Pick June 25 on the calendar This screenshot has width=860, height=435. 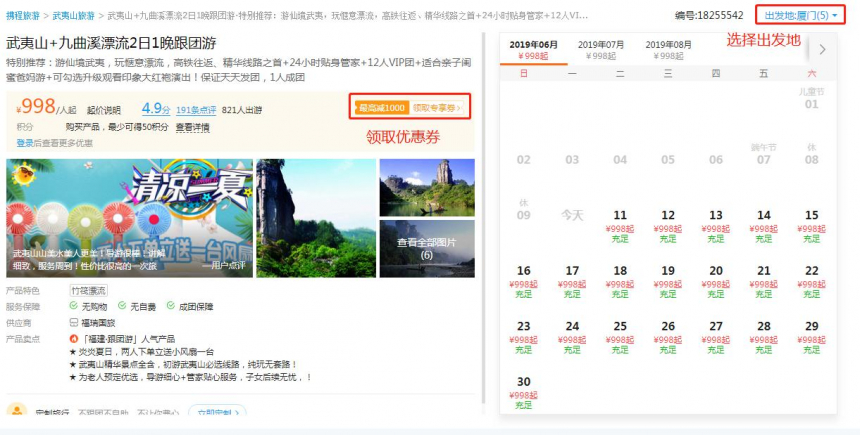click(620, 337)
